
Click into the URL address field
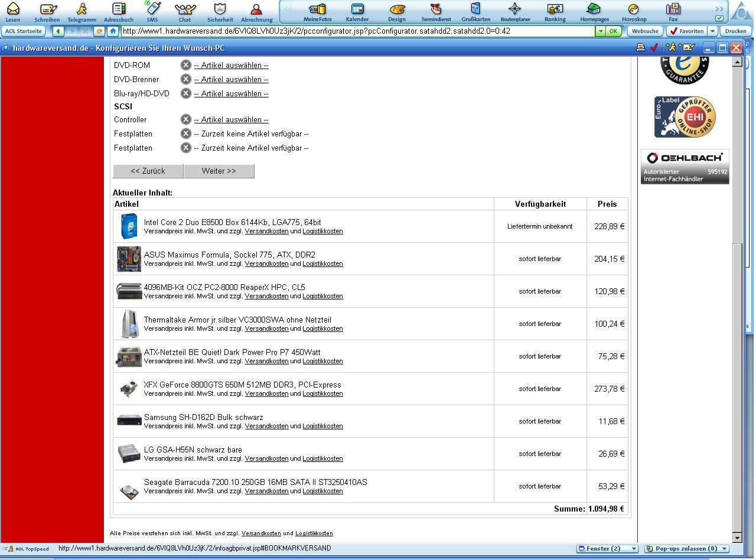[x=357, y=31]
